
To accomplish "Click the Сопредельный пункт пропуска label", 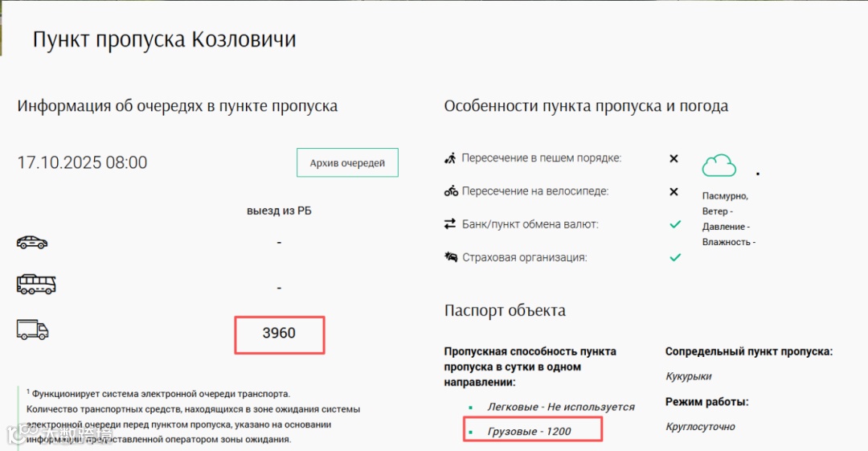I will coord(749,351).
